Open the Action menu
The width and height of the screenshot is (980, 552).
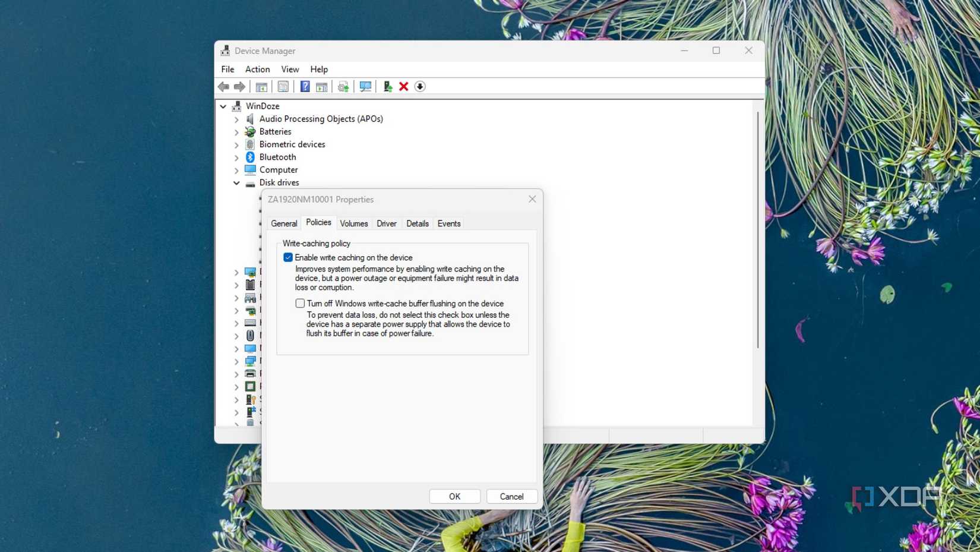click(257, 69)
